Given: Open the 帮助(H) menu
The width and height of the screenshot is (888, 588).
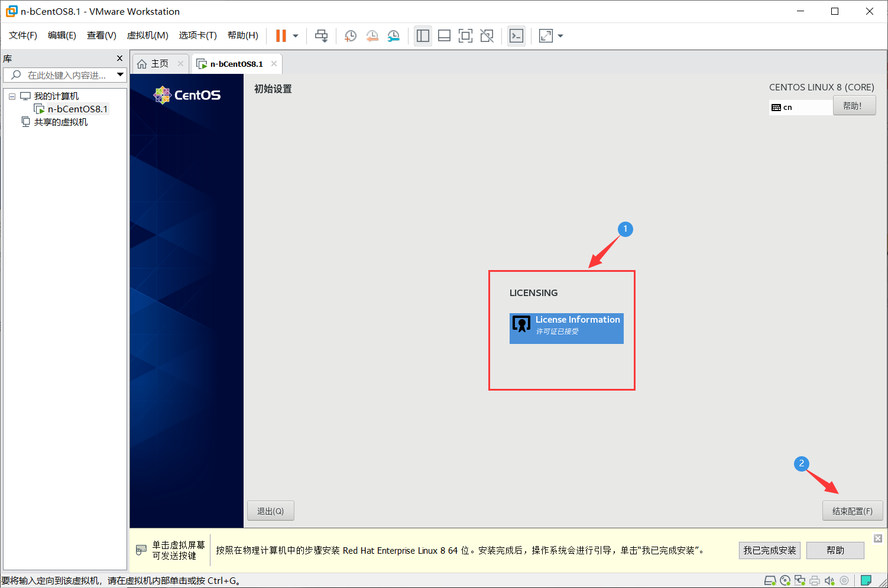Looking at the screenshot, I should tap(243, 35).
